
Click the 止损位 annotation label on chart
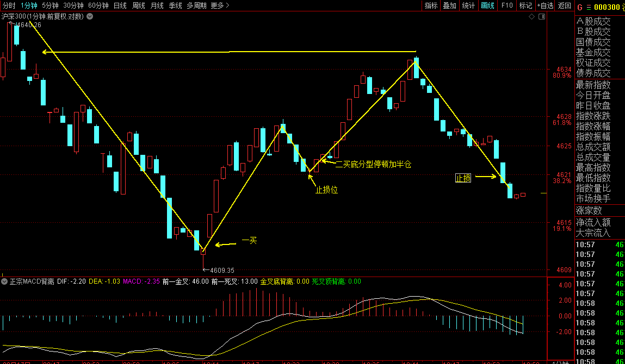(327, 190)
